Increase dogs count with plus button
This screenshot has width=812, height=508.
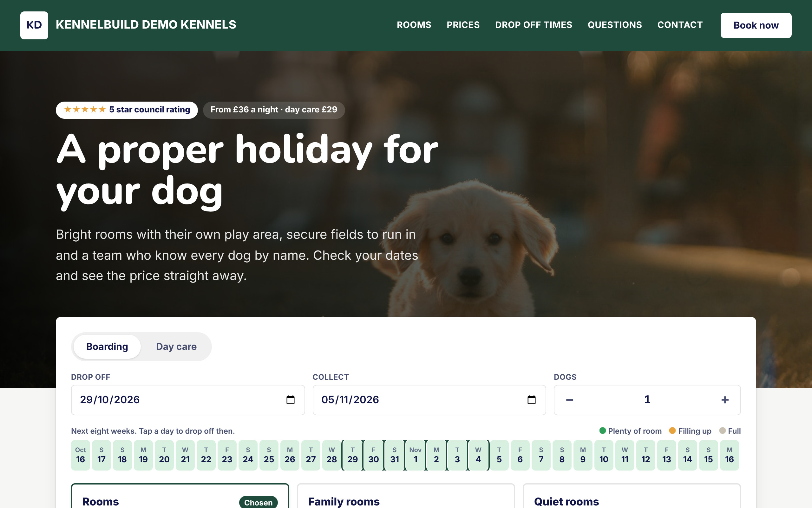[725, 400]
